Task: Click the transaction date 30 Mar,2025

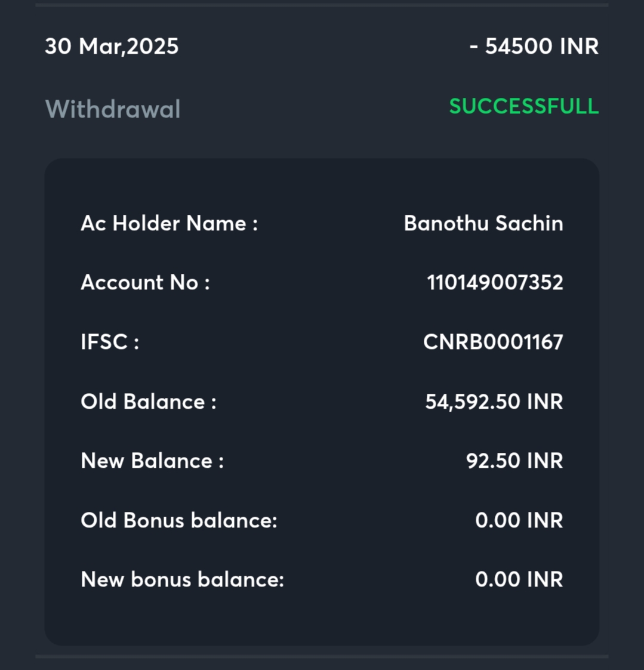Action: point(112,47)
